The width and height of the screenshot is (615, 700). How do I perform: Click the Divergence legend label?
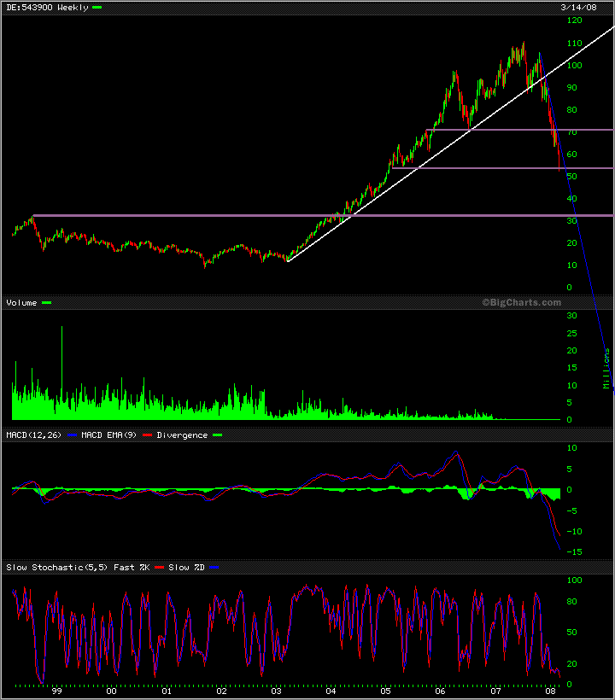point(182,435)
